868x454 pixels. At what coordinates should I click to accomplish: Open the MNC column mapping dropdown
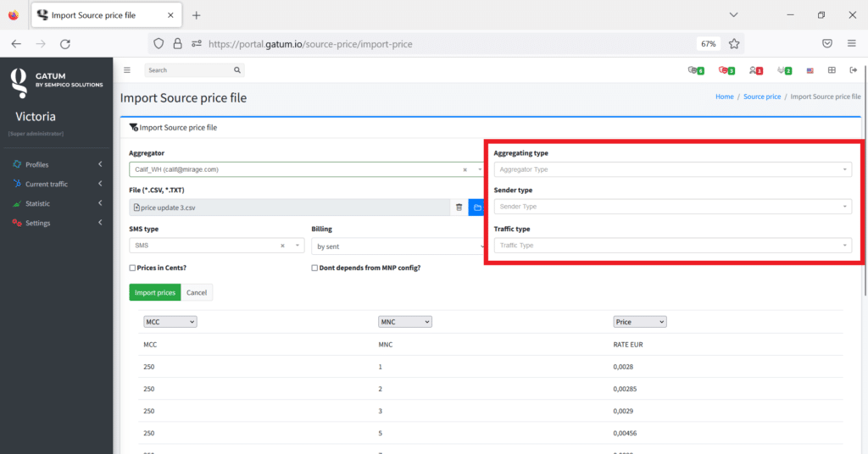pos(404,322)
